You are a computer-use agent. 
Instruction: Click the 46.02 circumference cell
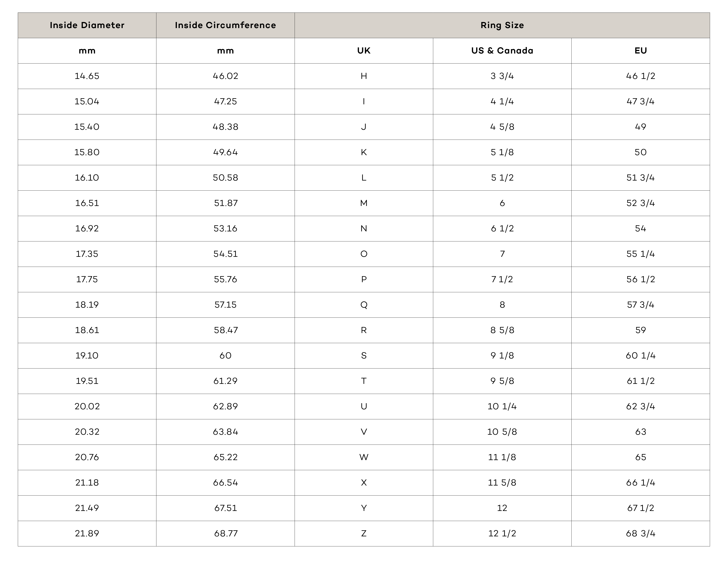[225, 76]
